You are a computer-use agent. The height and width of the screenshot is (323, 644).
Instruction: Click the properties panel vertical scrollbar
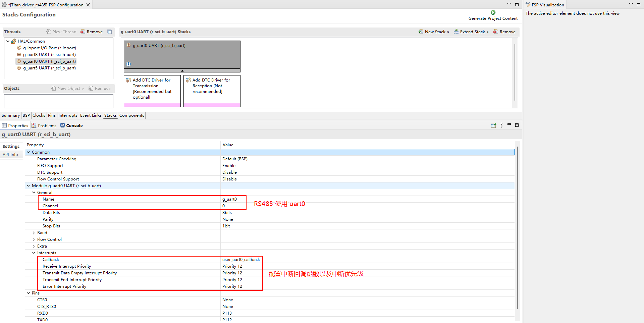click(518, 228)
